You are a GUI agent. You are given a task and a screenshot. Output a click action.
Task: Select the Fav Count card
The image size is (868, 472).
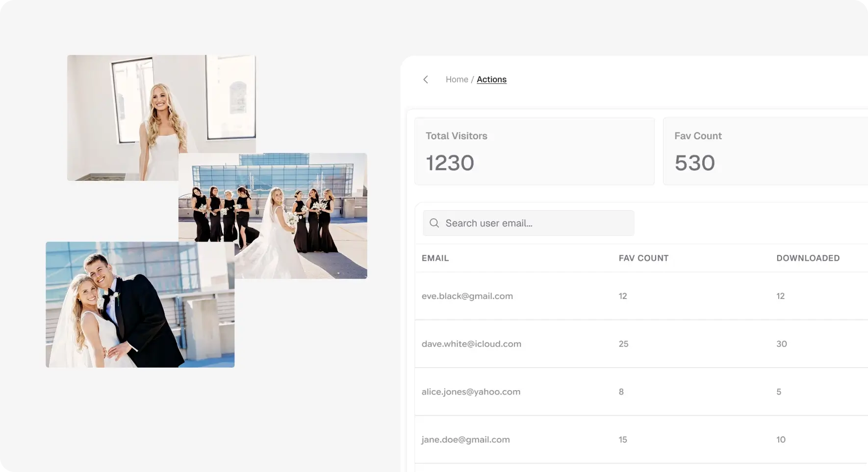(x=766, y=151)
